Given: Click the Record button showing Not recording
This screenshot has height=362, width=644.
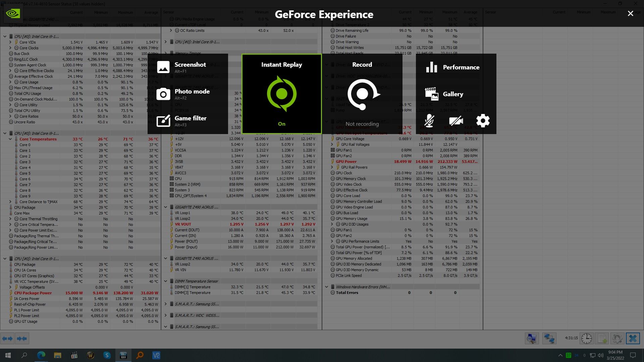Looking at the screenshot, I should (362, 94).
